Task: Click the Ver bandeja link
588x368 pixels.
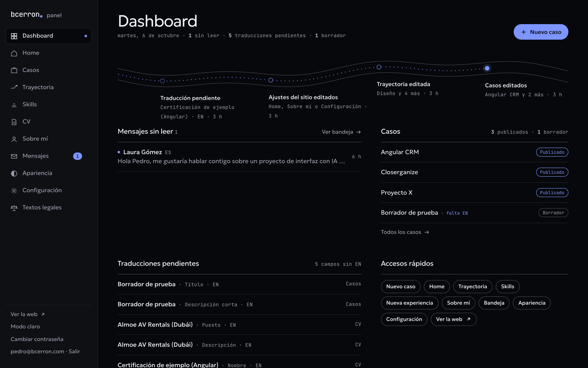Action: click(341, 132)
